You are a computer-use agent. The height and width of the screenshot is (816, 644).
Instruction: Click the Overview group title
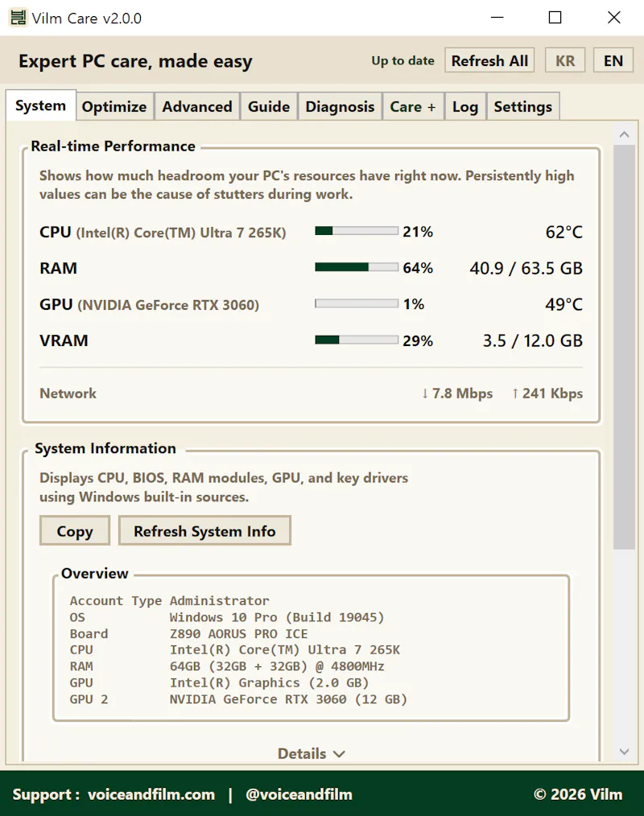point(95,573)
